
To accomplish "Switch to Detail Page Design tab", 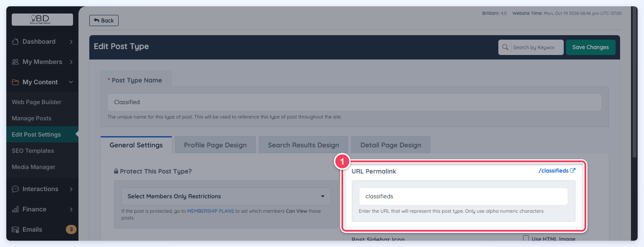I will pos(391,145).
